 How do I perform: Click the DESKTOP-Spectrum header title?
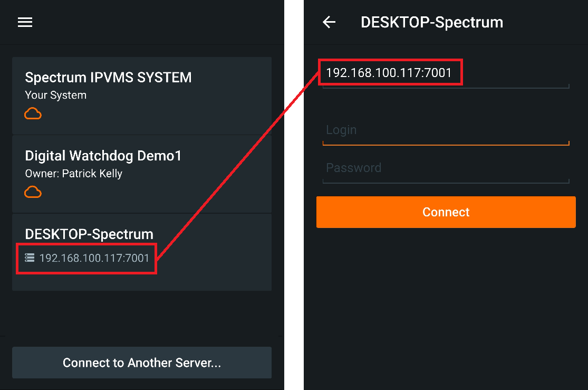431,22
